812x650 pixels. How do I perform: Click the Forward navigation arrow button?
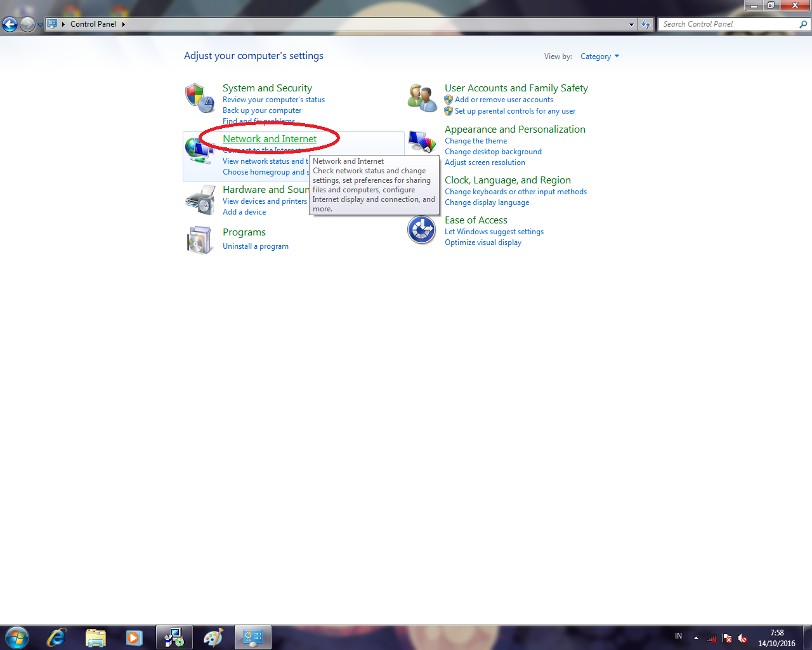point(27,24)
